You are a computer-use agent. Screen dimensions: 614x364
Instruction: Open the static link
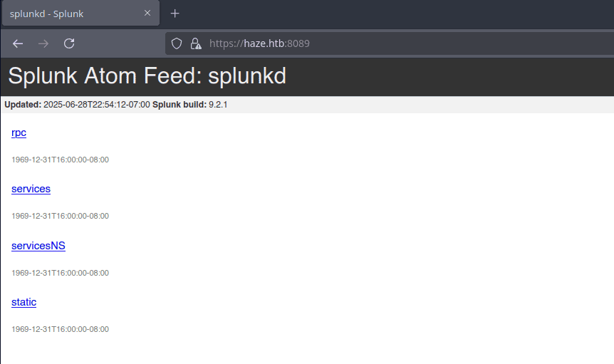coord(24,302)
